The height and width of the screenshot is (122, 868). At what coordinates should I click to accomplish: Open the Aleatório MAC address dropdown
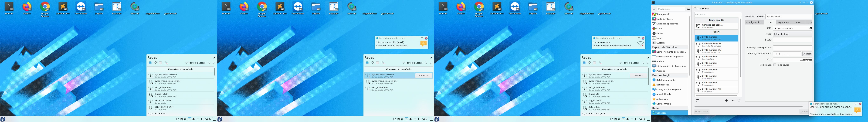807,54
